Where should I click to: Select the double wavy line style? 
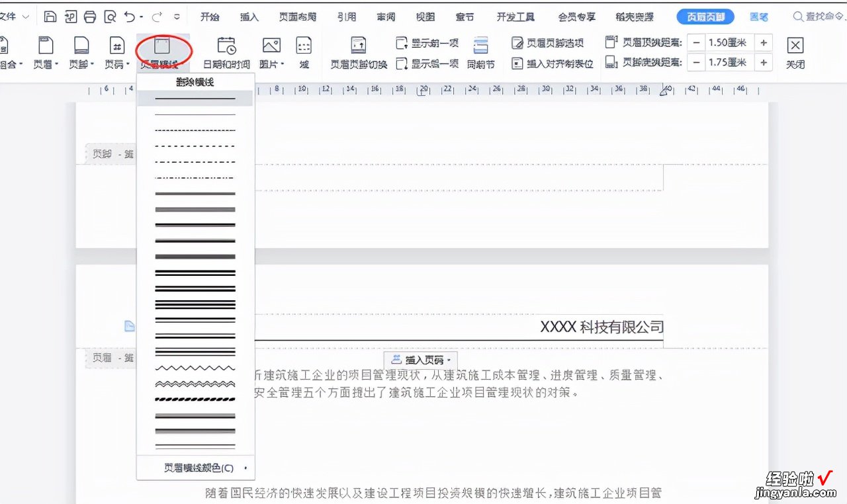pos(195,384)
